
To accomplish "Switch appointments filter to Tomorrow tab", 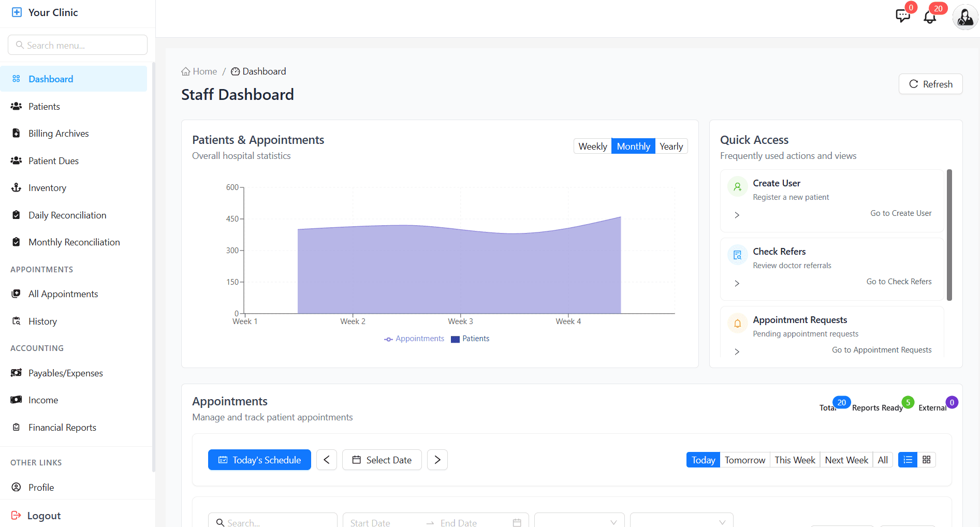I will [744, 460].
